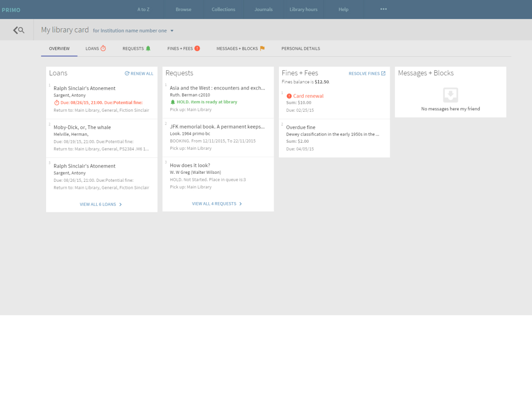This screenshot has height=399, width=532.
Task: Open the Moby-Dick loan entry
Action: pyautogui.click(x=82, y=128)
